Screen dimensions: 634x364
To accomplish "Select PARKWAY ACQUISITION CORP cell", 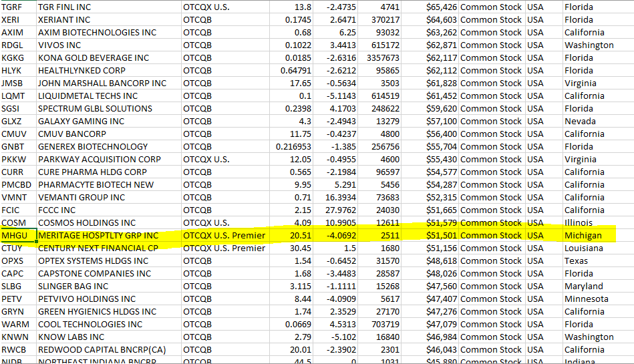I will [109, 160].
